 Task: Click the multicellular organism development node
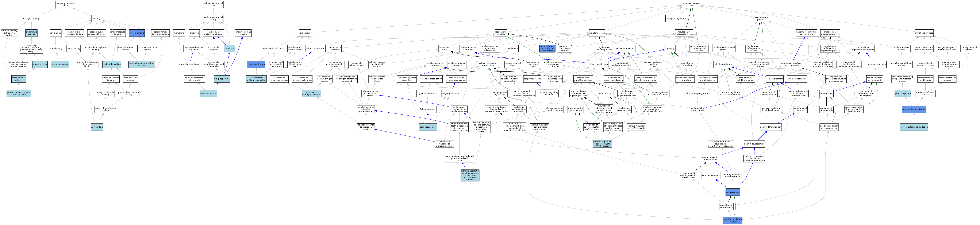[863, 49]
